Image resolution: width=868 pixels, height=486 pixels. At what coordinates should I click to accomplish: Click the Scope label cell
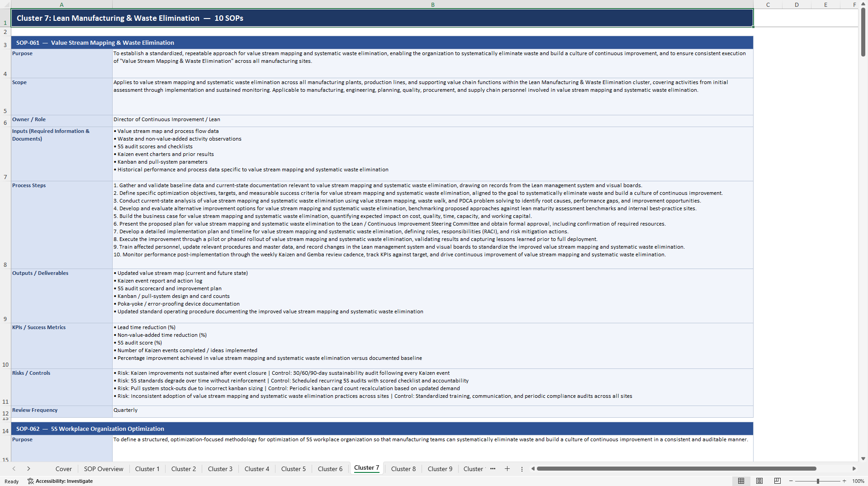coord(62,96)
